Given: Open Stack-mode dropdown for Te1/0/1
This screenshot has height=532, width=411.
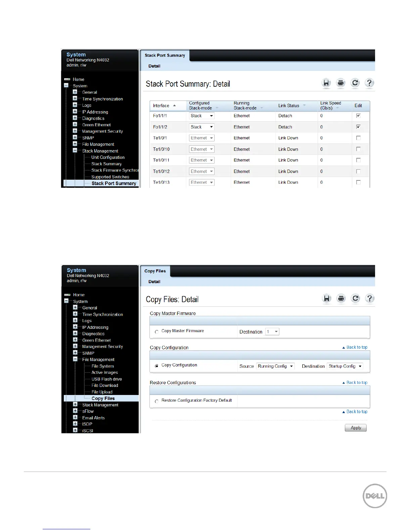Looking at the screenshot, I should click(201, 138).
